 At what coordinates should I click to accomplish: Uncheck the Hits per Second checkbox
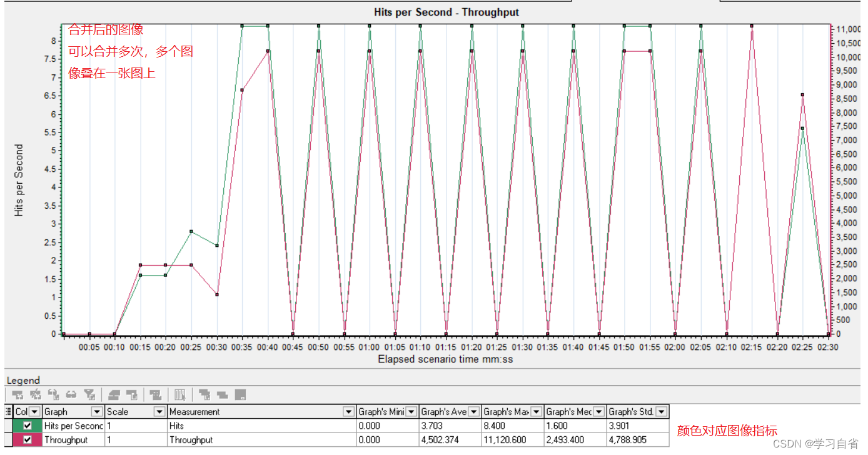tap(27, 426)
